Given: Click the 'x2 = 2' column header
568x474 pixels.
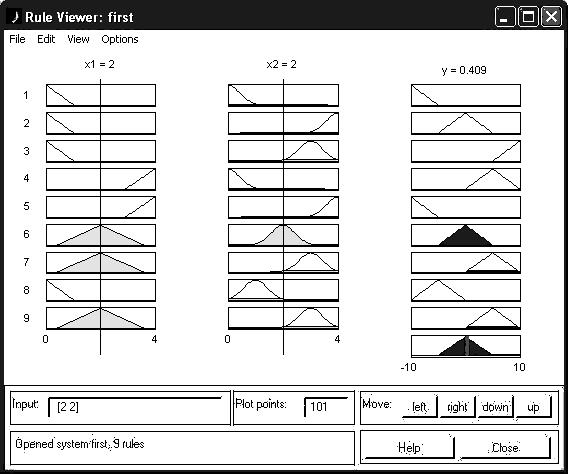Looking at the screenshot, I should coord(281,64).
